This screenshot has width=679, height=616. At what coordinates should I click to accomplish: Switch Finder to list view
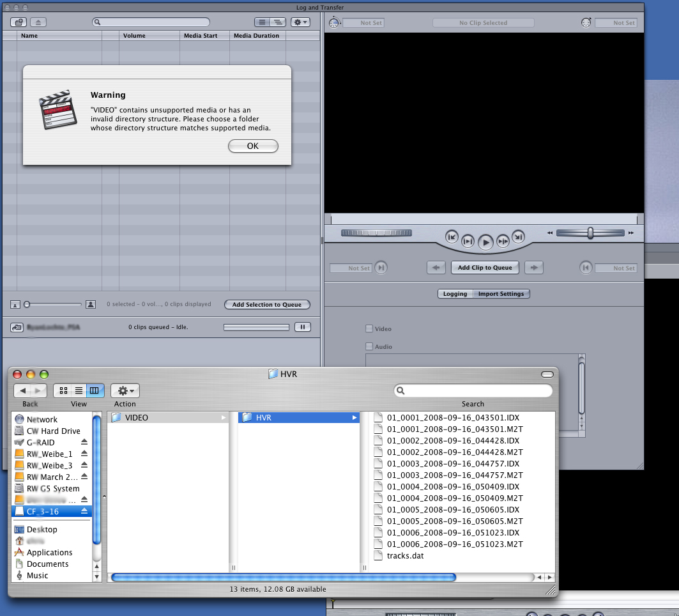tap(79, 390)
